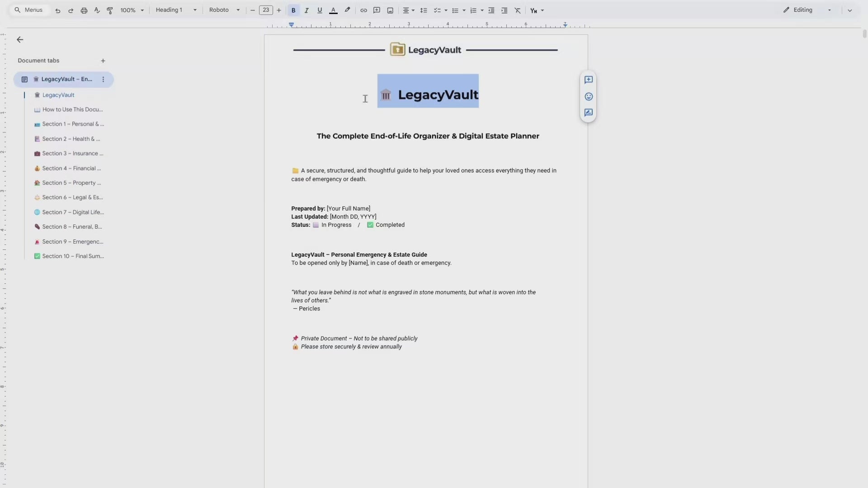Open the Heading 1 style dropdown
868x488 pixels.
coord(176,10)
